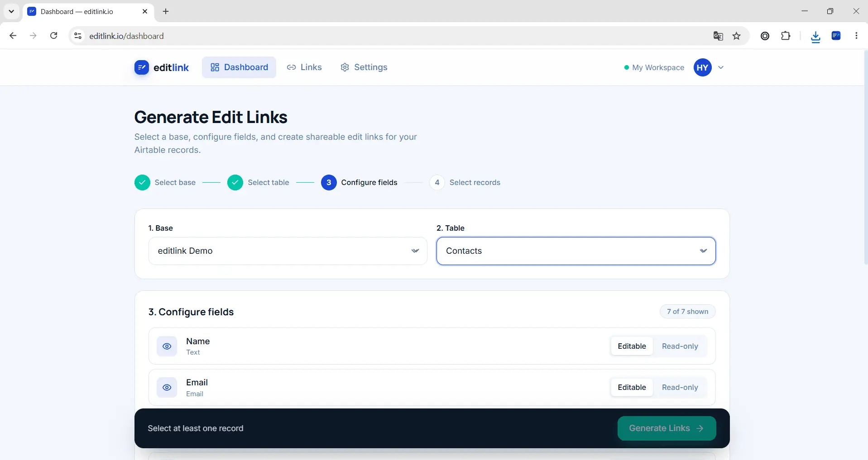Click the 3. Configure fields heading
Screen dimensions: 868x460
pyautogui.click(x=191, y=312)
